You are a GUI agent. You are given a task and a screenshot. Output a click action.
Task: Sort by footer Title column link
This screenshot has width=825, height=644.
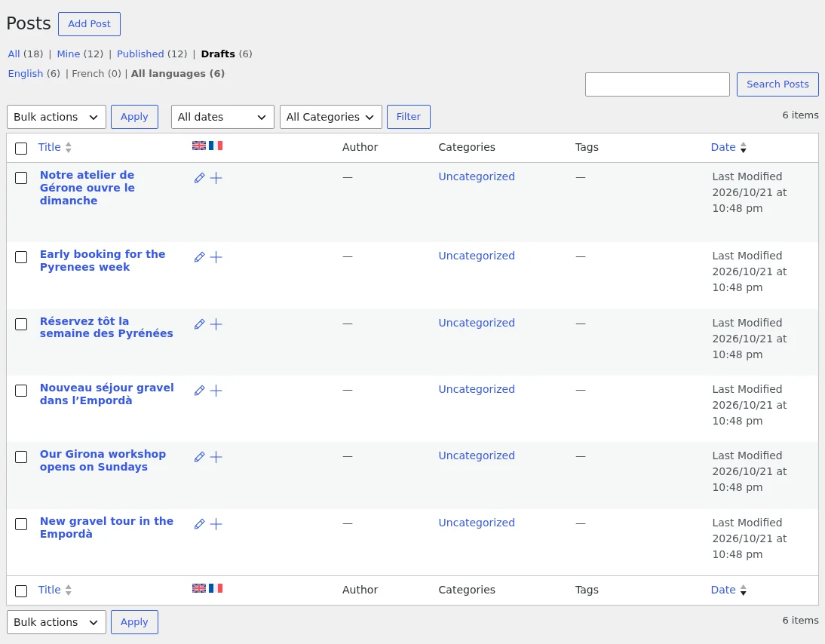tap(50, 590)
